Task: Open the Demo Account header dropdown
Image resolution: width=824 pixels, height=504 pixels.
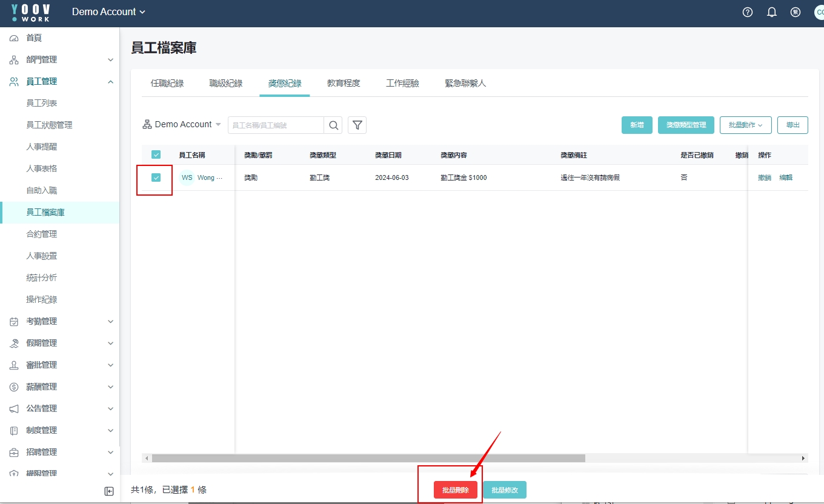Action: pos(109,12)
